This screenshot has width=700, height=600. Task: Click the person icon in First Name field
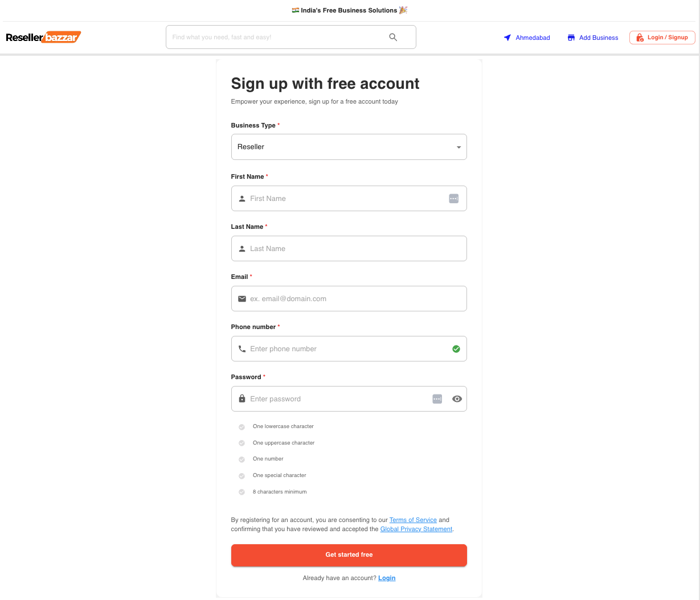click(x=243, y=198)
